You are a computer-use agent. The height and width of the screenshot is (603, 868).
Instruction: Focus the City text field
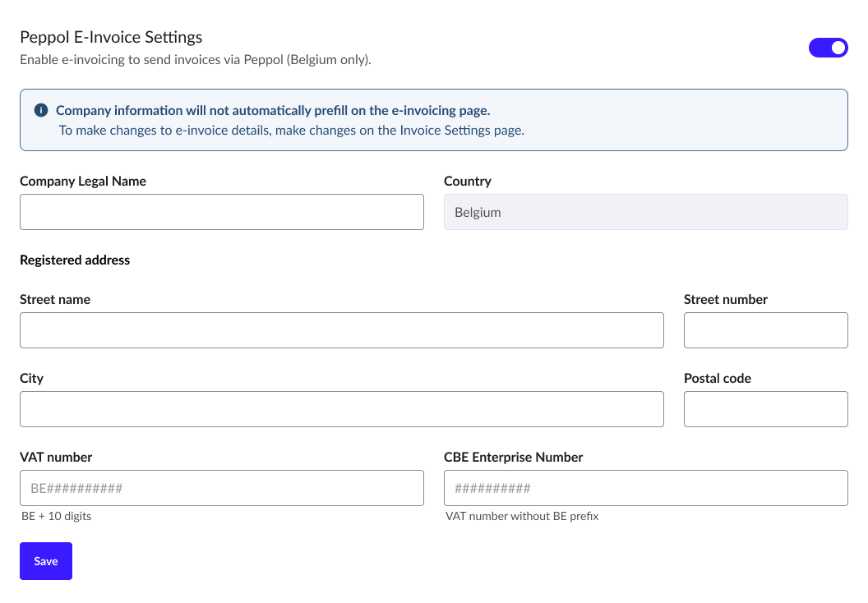pyautogui.click(x=342, y=409)
